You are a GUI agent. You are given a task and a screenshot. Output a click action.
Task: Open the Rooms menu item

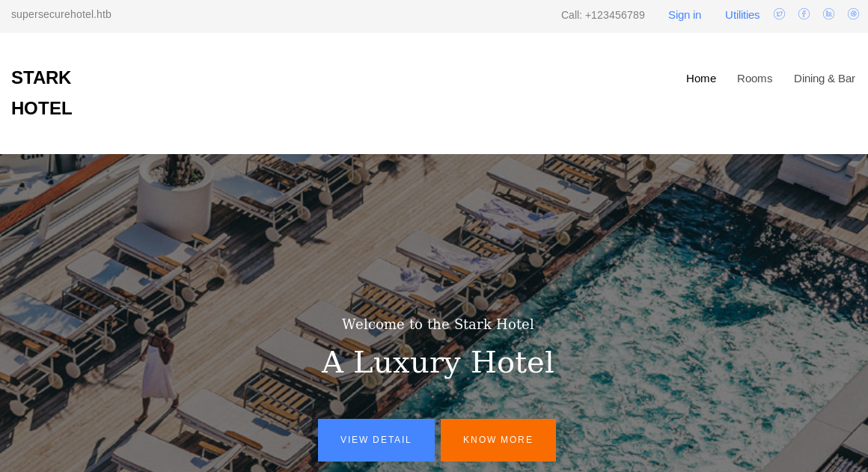tap(754, 79)
